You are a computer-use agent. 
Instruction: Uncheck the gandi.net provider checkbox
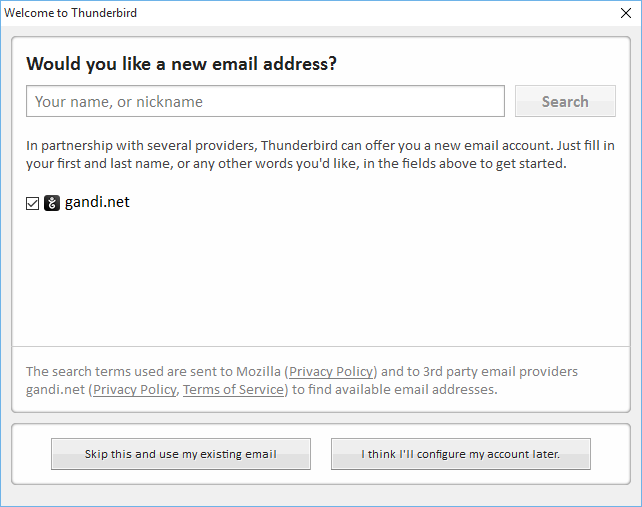pos(32,203)
